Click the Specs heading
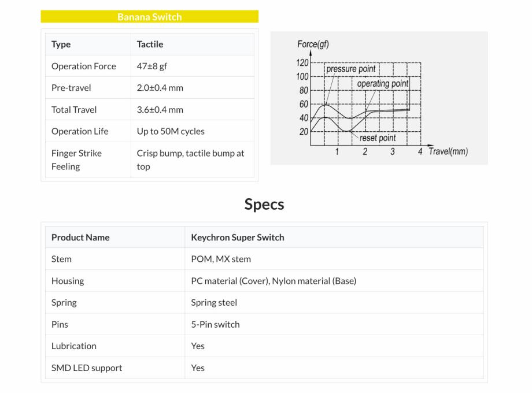 [x=264, y=205]
